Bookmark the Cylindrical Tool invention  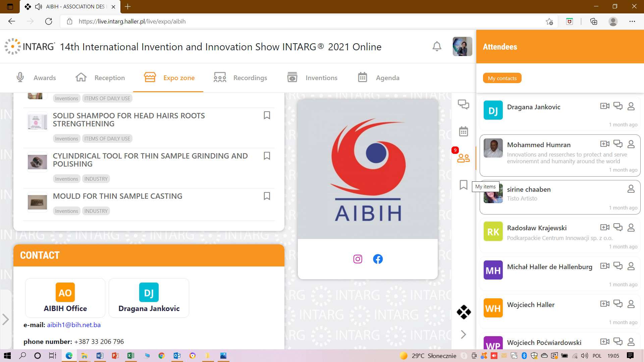[x=267, y=156]
